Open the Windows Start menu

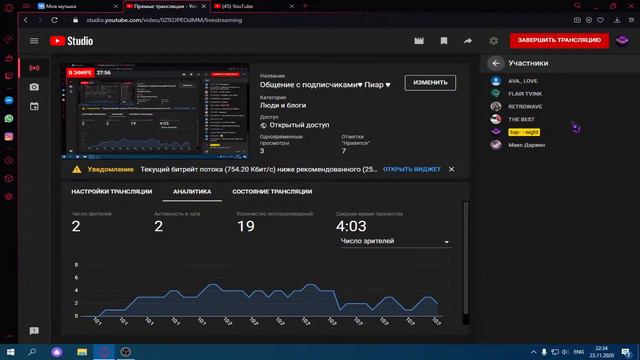(x=11, y=352)
